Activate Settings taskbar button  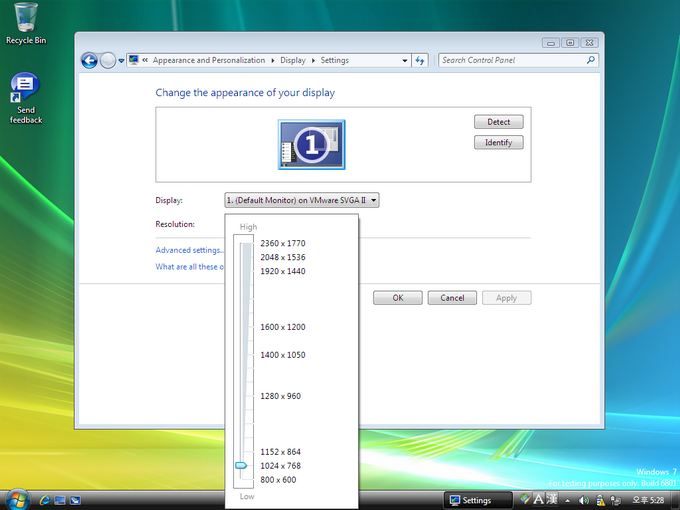pos(478,500)
